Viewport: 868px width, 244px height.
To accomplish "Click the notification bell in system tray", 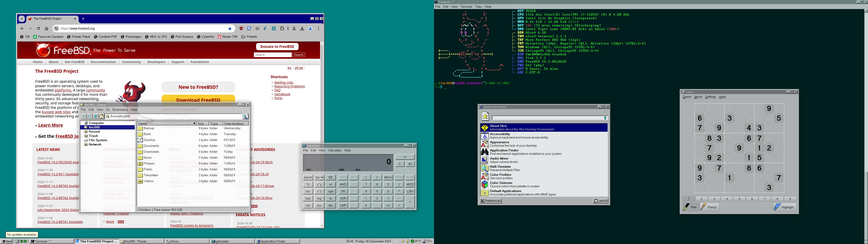I will tap(402, 241).
